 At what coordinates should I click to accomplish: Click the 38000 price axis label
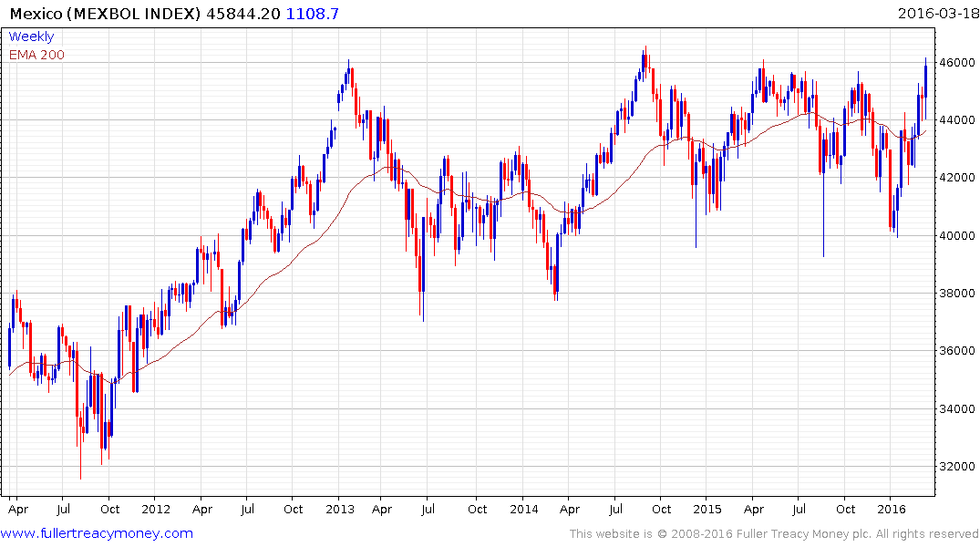(x=956, y=294)
